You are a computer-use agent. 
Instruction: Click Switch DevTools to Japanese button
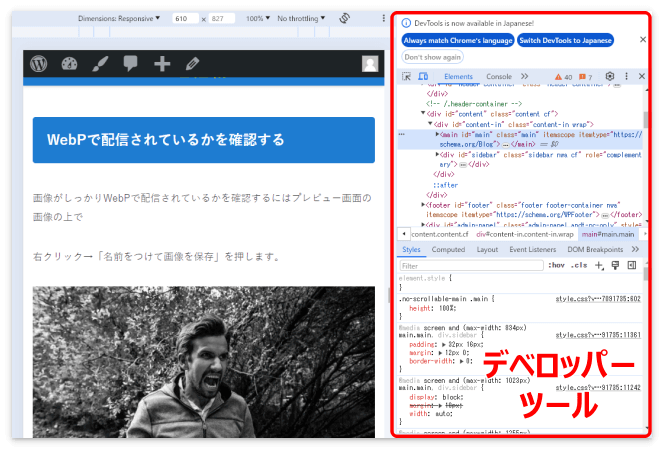[x=565, y=40]
